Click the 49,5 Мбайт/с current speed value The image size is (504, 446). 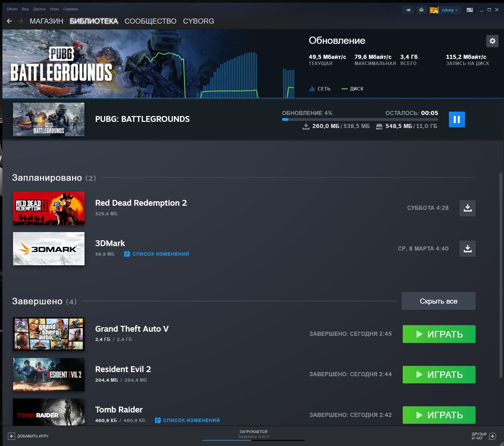(x=327, y=57)
